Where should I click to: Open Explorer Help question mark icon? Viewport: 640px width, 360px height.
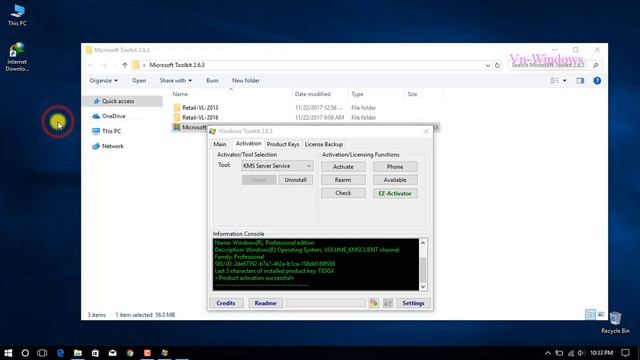point(597,81)
